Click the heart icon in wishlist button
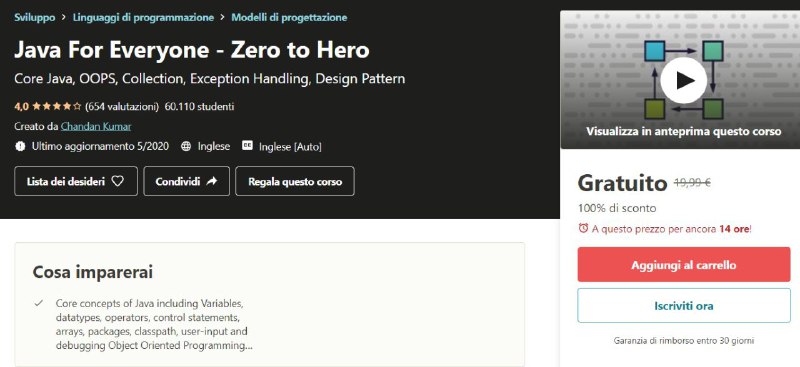Screen dimensions: 800x367 117,181
